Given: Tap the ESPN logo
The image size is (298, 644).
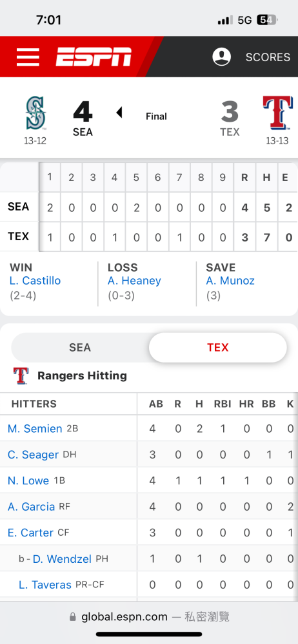Looking at the screenshot, I should click(94, 57).
